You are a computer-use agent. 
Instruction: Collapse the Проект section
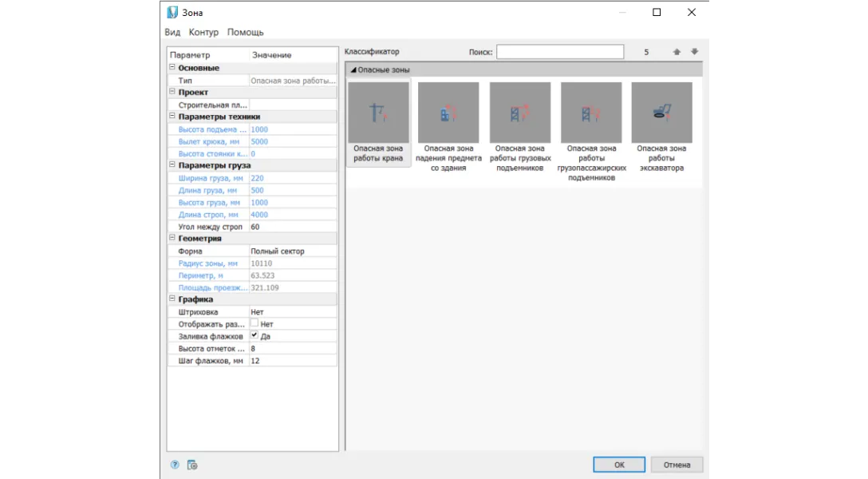click(172, 91)
